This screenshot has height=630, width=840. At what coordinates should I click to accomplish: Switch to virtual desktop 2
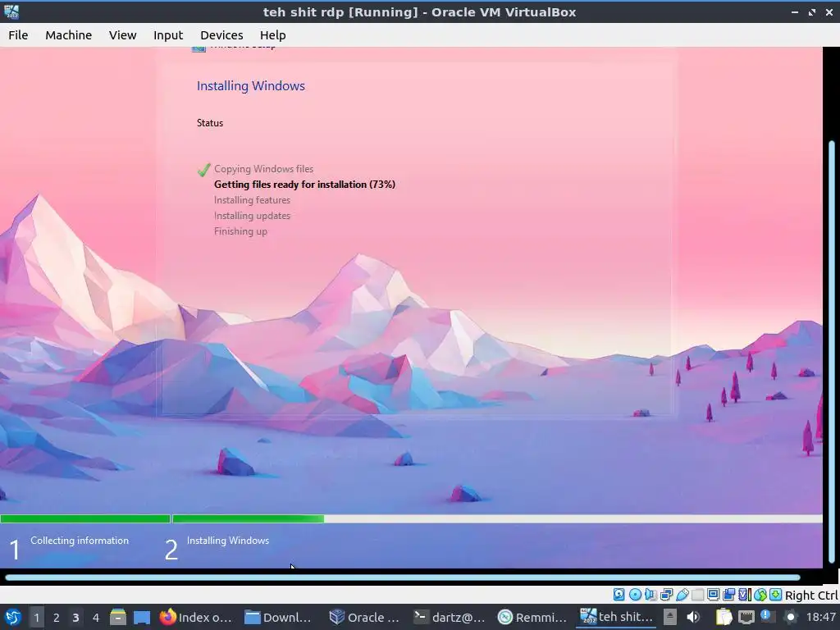[x=57, y=617]
